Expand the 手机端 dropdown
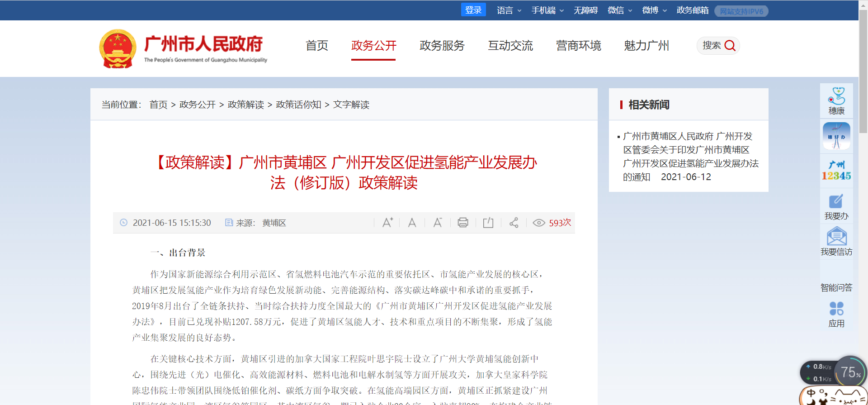Screen dimensions: 868x405 [547, 10]
